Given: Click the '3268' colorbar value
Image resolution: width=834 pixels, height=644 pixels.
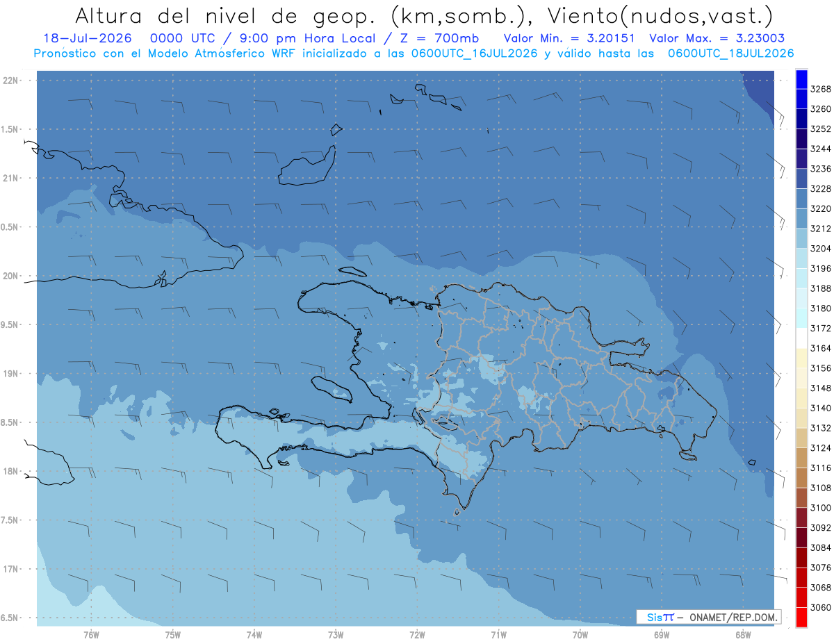Looking at the screenshot, I should 821,89.
